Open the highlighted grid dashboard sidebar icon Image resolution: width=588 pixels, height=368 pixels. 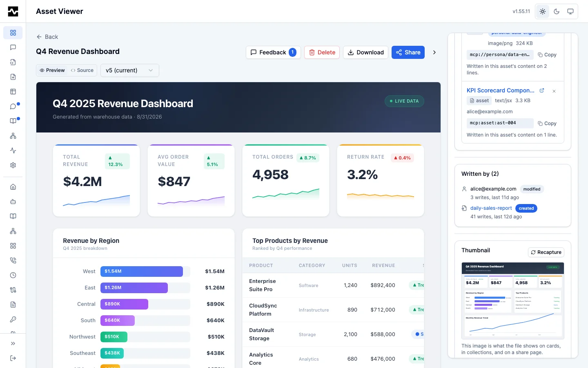tap(13, 33)
